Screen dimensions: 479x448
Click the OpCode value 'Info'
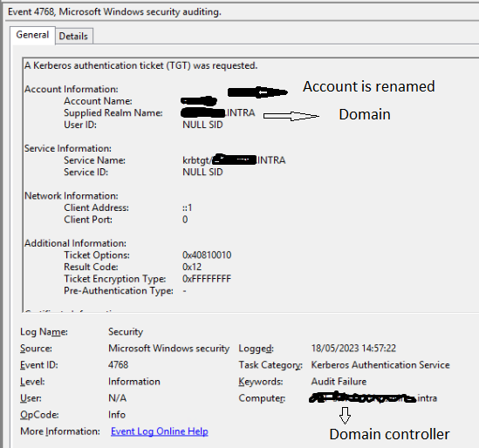click(117, 415)
